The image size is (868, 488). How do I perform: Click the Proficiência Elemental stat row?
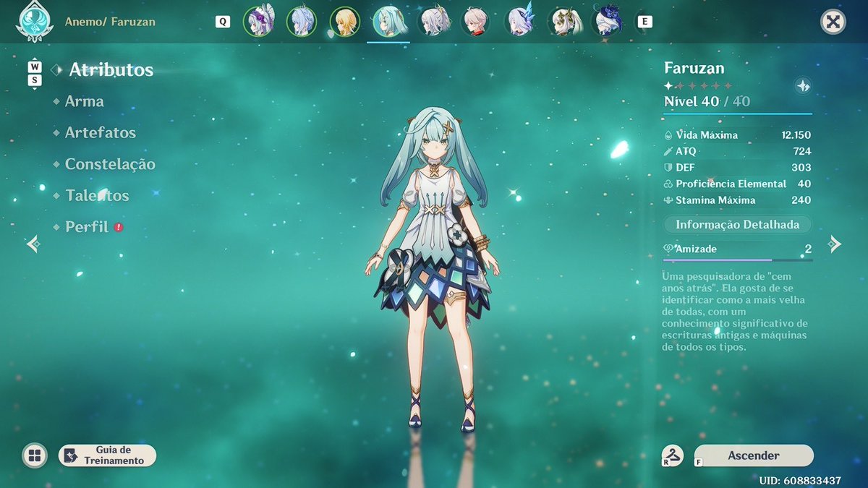738,184
